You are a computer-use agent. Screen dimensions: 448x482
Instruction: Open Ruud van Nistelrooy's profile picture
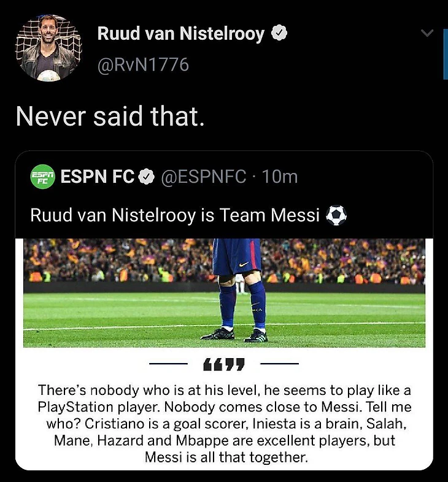tap(48, 48)
